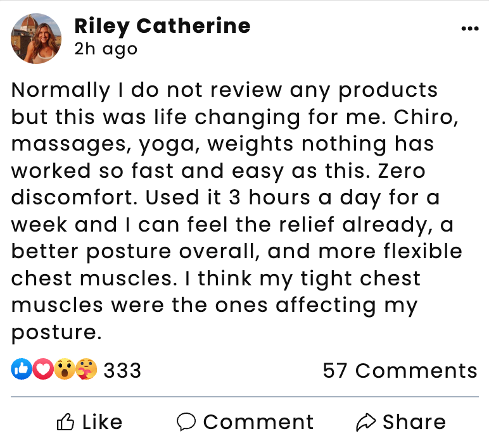
Task: Open the Riley Catherine profile name link
Action: tap(162, 26)
